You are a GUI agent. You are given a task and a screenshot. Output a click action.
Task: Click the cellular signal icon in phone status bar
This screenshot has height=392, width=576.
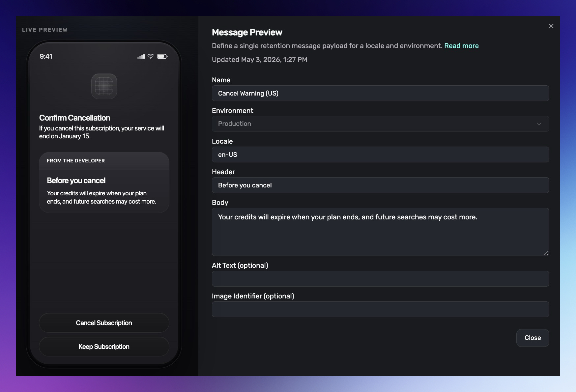tap(141, 57)
